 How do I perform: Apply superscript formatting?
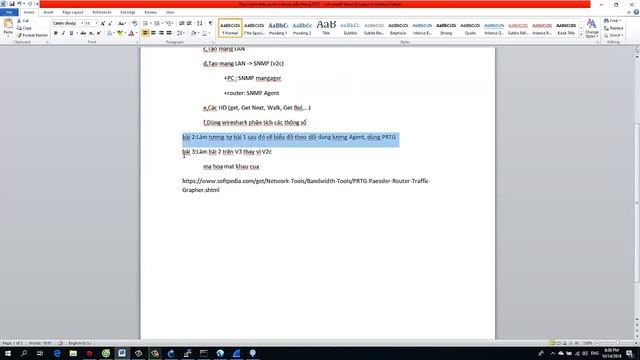coord(99,33)
